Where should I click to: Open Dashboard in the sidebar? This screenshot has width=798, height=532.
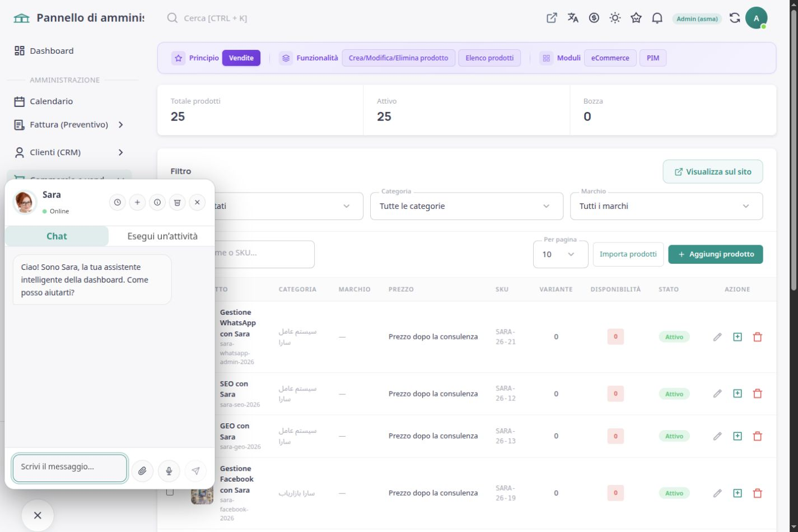click(52, 51)
